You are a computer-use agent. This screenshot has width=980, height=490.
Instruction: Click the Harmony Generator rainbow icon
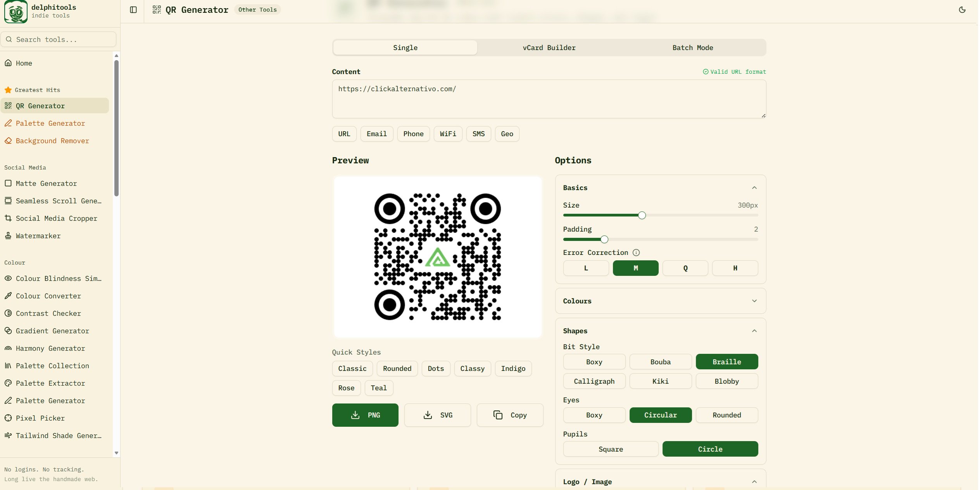point(8,348)
